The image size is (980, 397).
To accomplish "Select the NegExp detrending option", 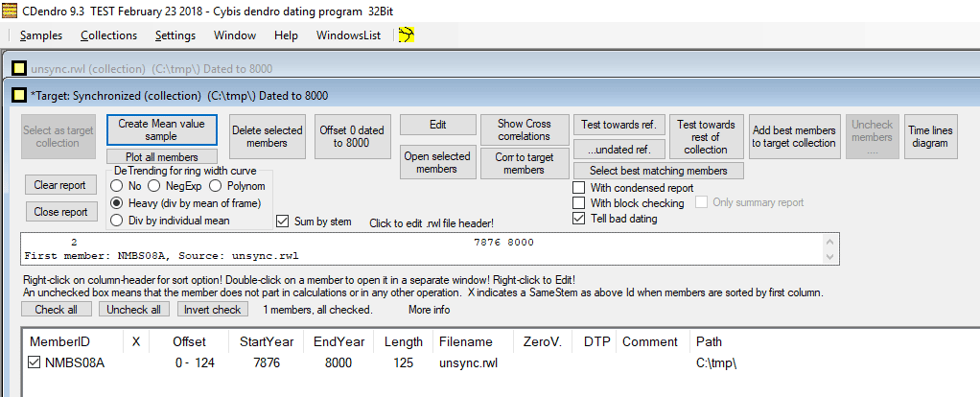I will 154,186.
